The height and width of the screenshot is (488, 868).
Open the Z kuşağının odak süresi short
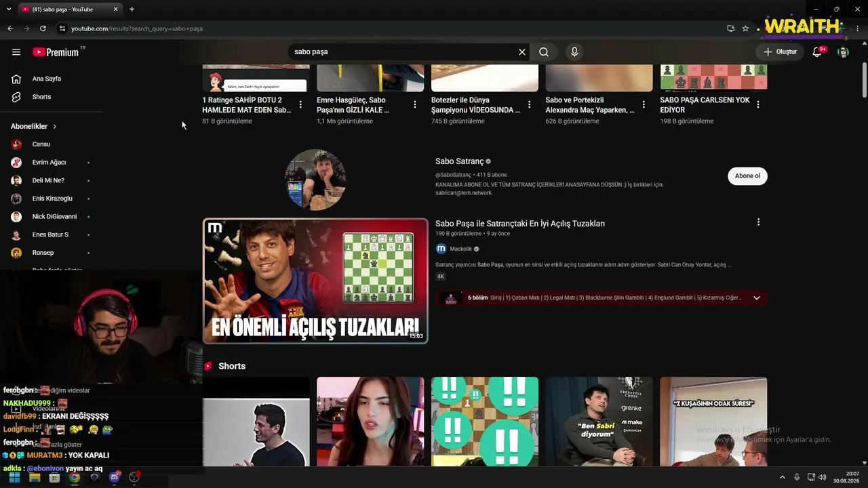pyautogui.click(x=713, y=422)
